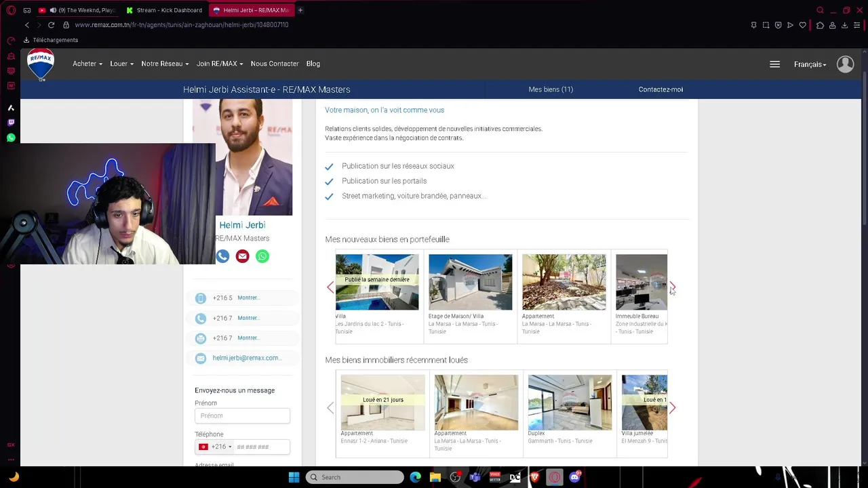868x488 pixels.
Task: Expand the Louer dropdown menu
Action: [x=122, y=64]
